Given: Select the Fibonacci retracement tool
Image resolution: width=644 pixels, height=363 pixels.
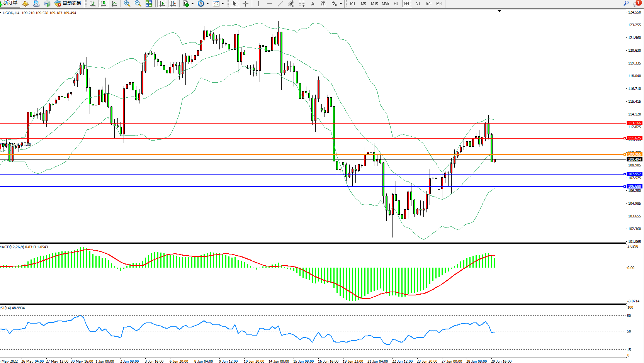Looking at the screenshot, I should click(x=302, y=3).
